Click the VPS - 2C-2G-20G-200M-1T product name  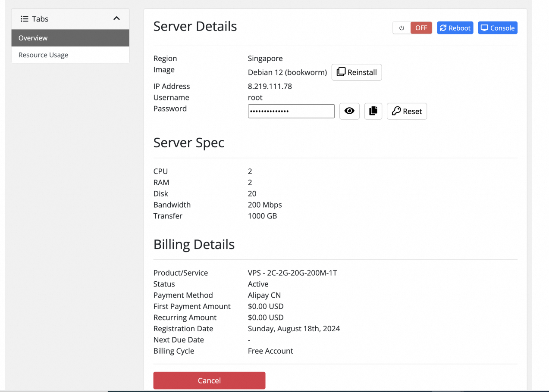(x=292, y=273)
